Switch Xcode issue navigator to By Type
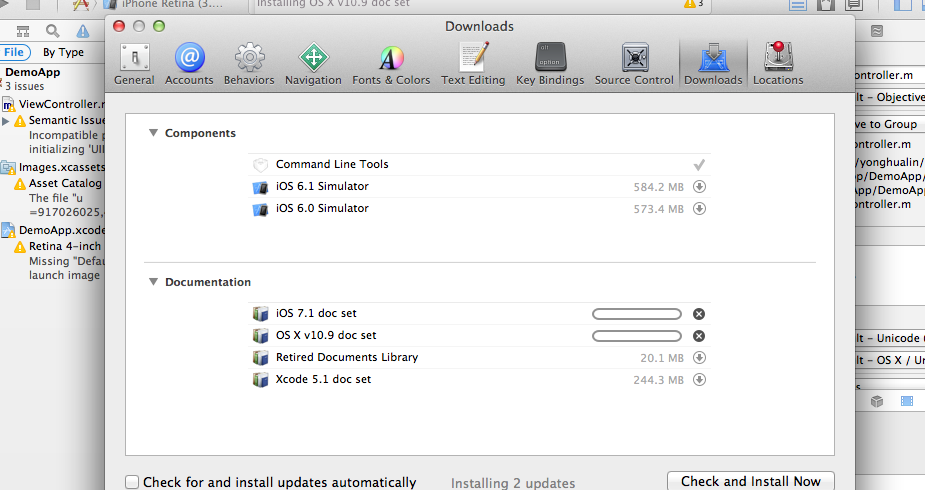The height and width of the screenshot is (490, 925). pos(63,52)
